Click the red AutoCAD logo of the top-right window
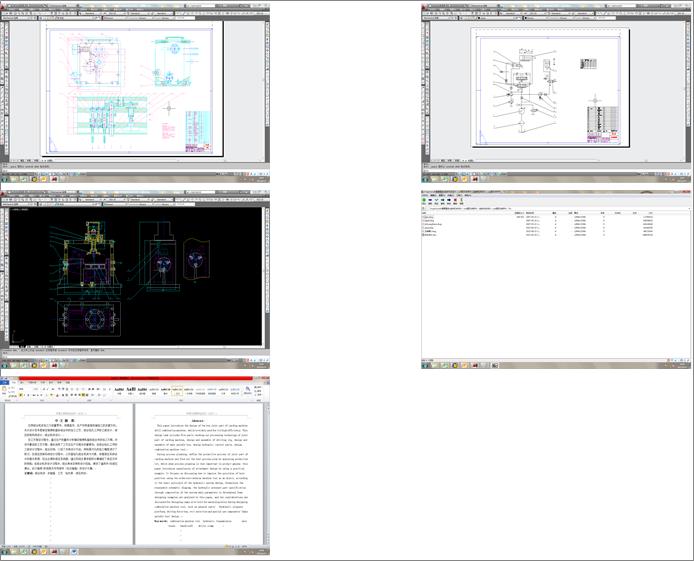694x561 pixels. point(424,7)
